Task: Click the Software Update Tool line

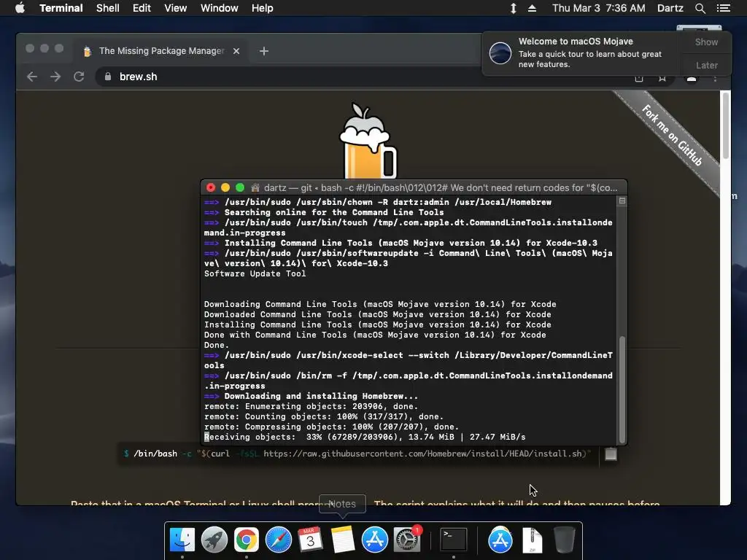Action: (x=255, y=274)
